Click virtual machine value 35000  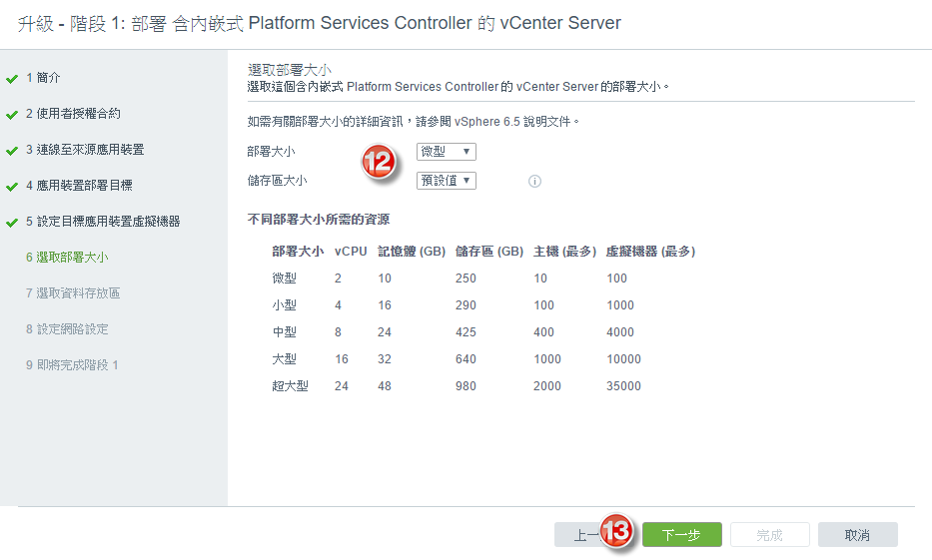pos(623,386)
